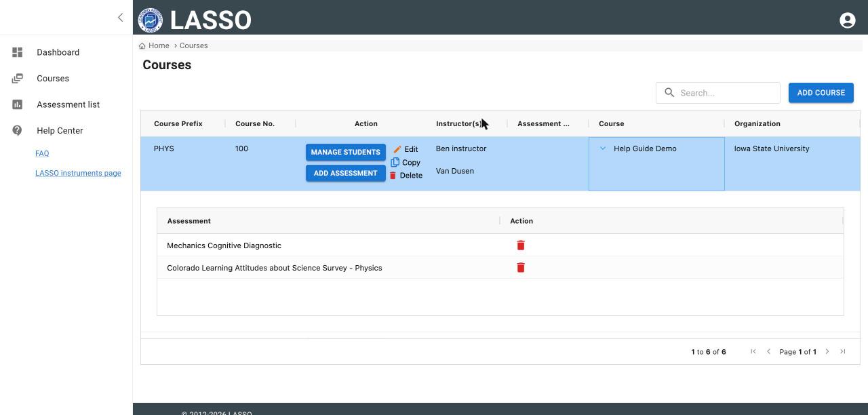Click the course number 100 cell
This screenshot has width=868, height=415.
(x=241, y=149)
